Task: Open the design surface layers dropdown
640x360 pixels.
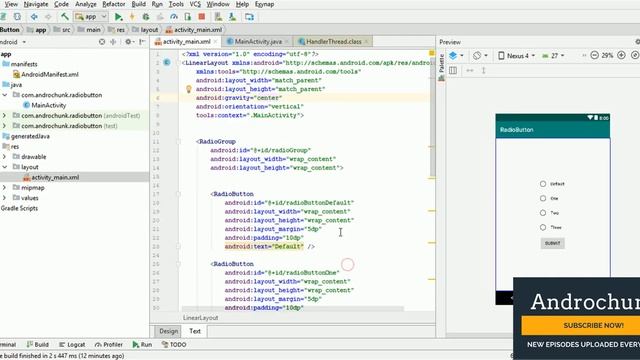Action: coord(456,55)
